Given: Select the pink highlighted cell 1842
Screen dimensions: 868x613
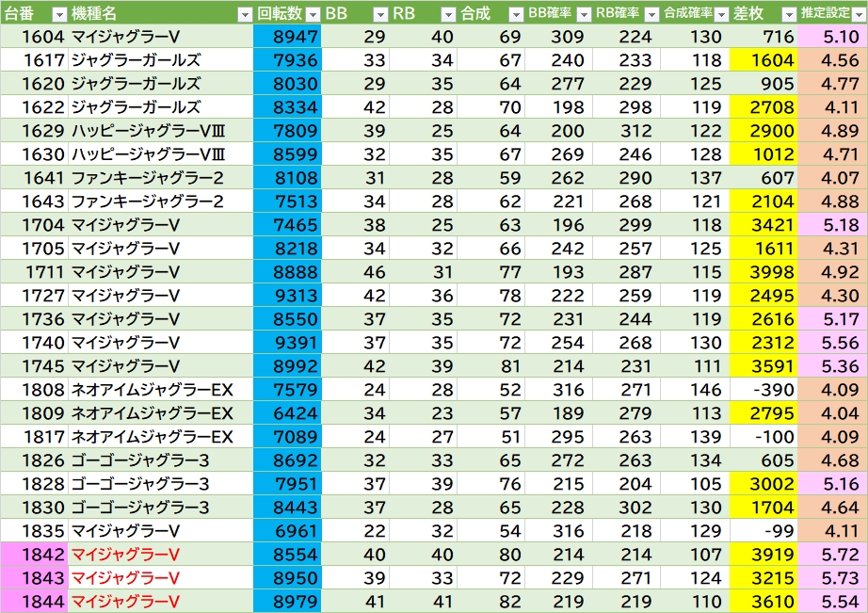Looking at the screenshot, I should pos(34,554).
